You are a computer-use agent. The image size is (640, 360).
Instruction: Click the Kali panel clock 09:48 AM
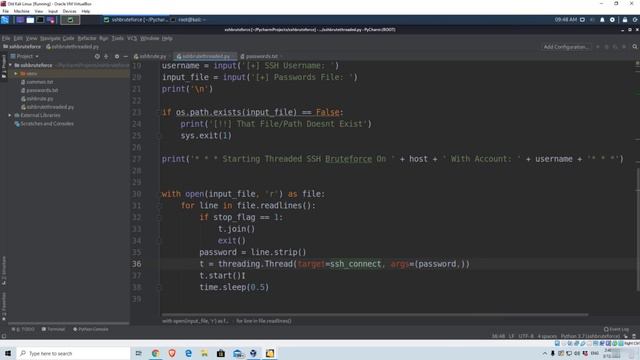tap(566, 20)
